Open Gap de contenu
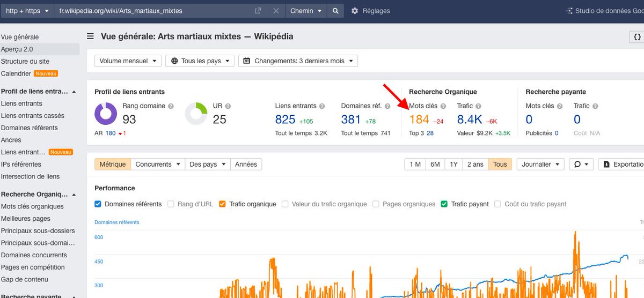 [25, 279]
